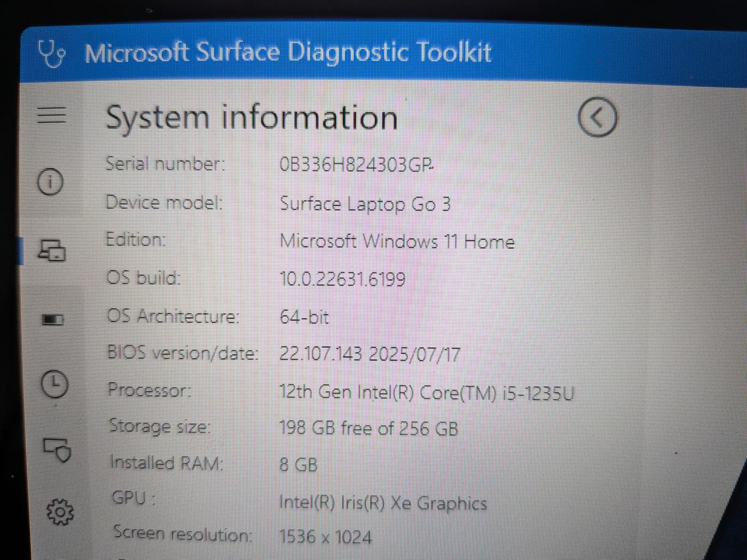Screen dimensions: 747x560
Task: Click the circular back arrow button
Action: point(597,117)
